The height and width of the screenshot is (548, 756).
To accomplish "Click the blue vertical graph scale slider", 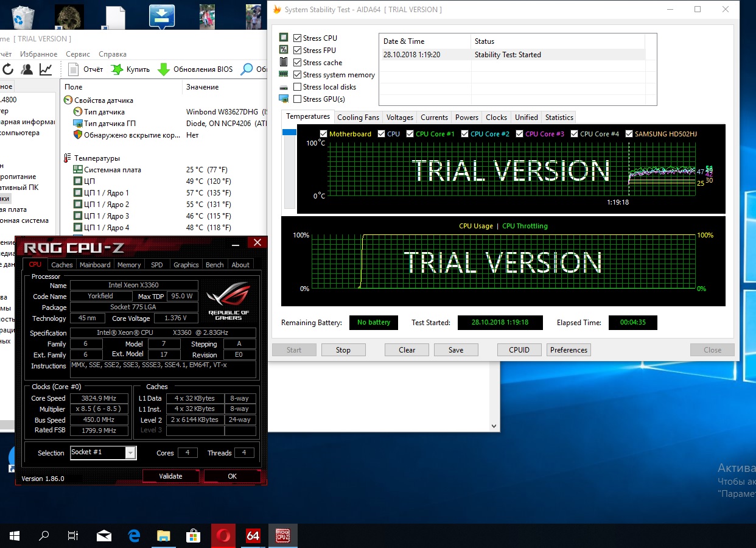I will tap(289, 133).
